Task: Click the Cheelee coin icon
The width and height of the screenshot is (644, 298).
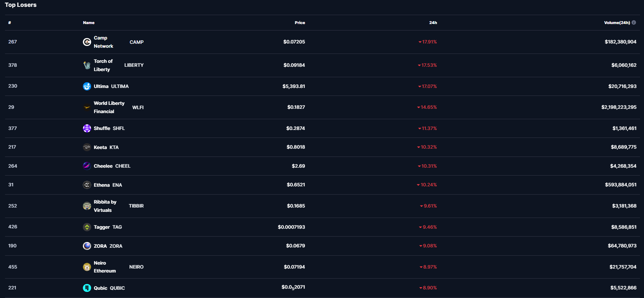Action: click(87, 166)
